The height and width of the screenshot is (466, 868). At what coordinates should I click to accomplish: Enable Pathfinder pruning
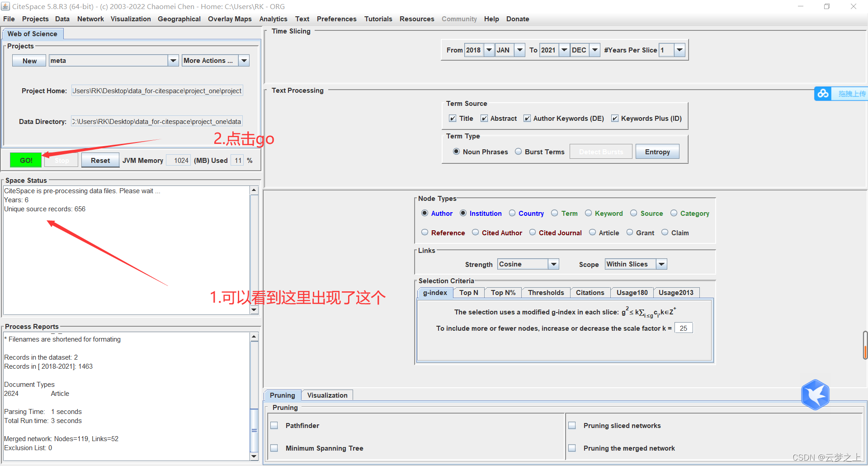(274, 426)
